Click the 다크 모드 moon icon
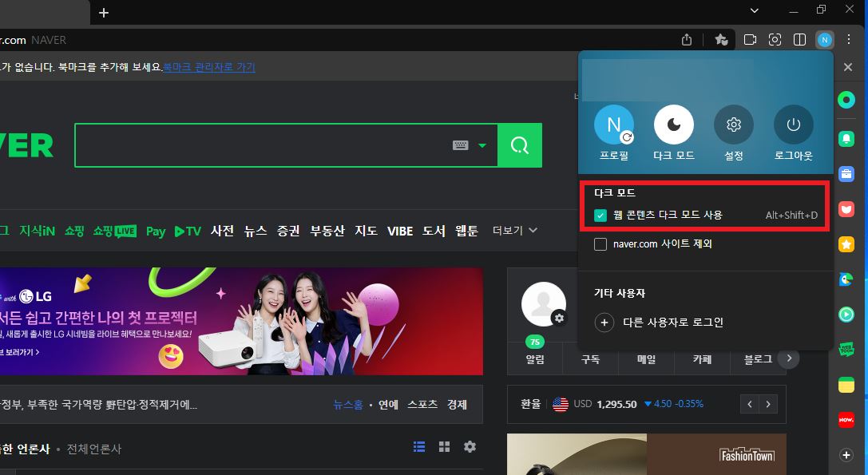The image size is (868, 475). (x=674, y=125)
